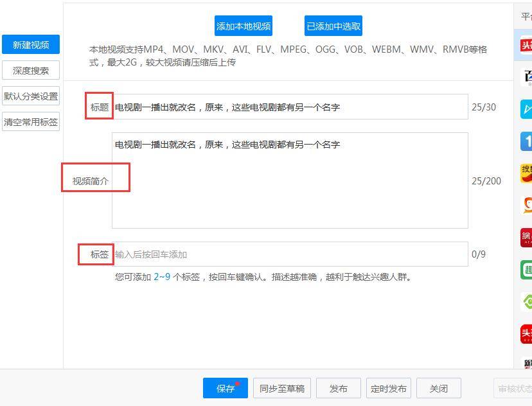Select the Toutiao platform icon at top
Screen dimensions: 532x406
526,46
